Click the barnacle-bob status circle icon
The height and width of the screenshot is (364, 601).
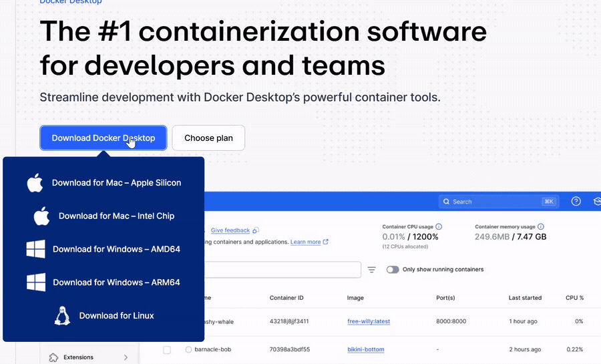click(188, 349)
